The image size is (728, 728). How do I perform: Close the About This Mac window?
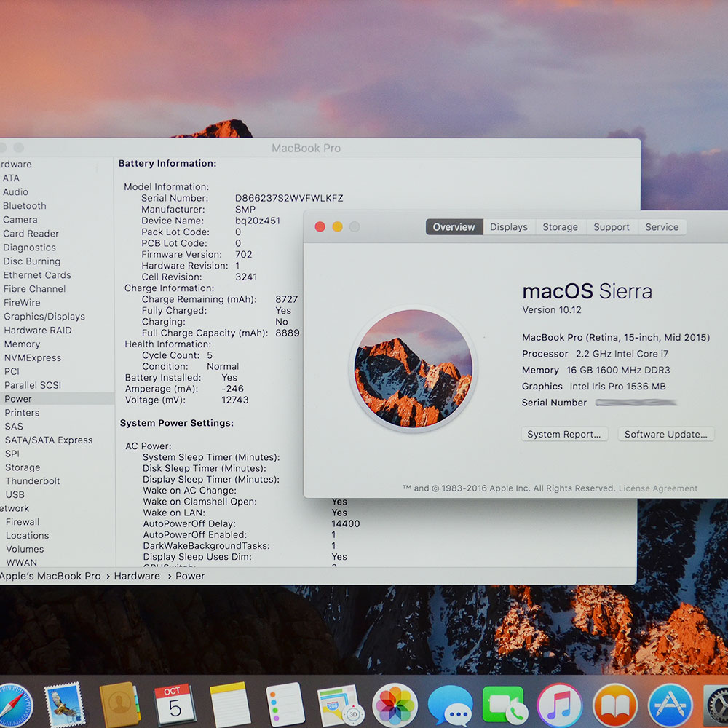[x=320, y=226]
